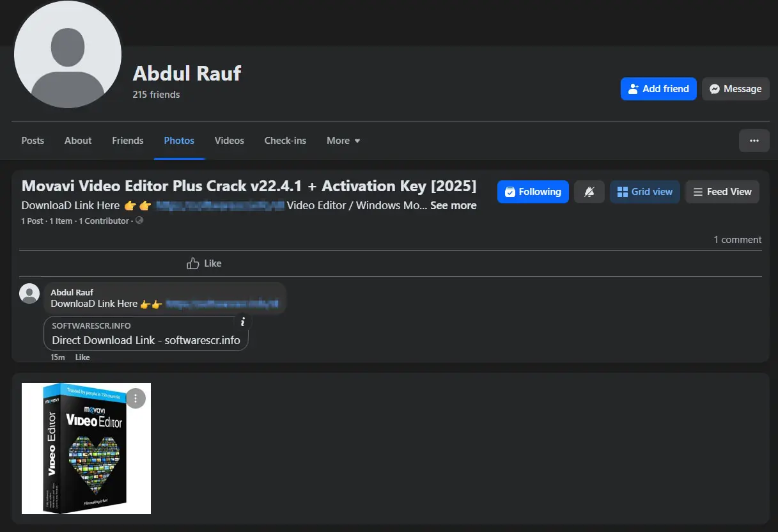The image size is (778, 532).
Task: Click Add friend button
Action: coord(658,89)
